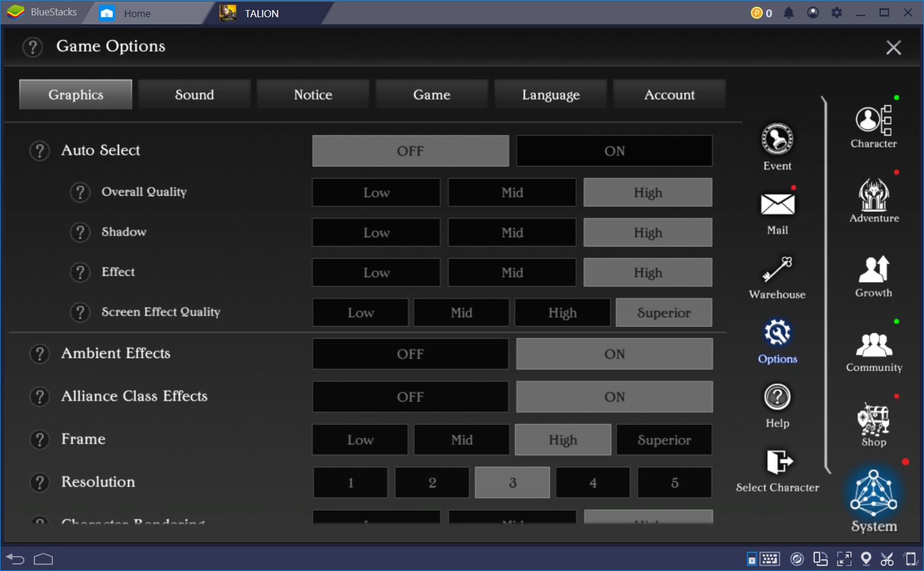Screen dimensions: 924x571
Task: Set Shadow to Low
Action: click(377, 232)
